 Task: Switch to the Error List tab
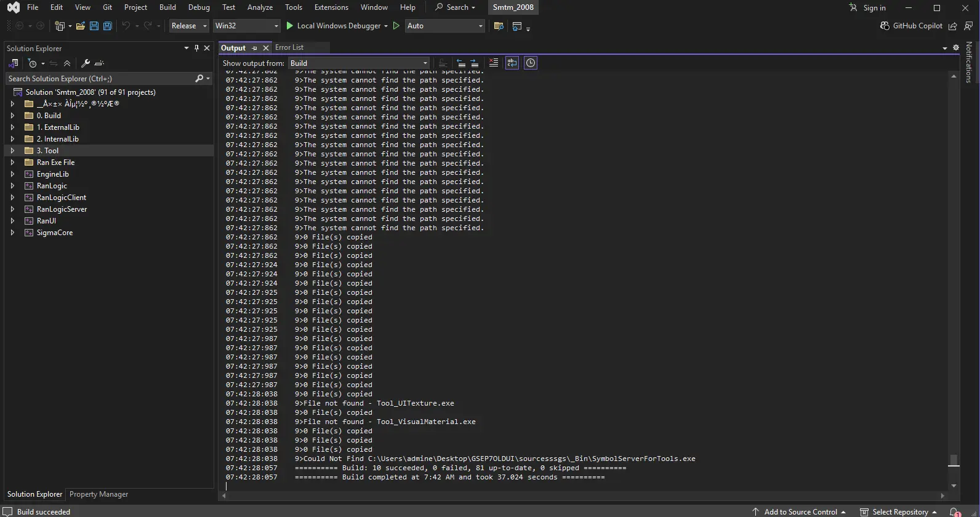(x=289, y=47)
